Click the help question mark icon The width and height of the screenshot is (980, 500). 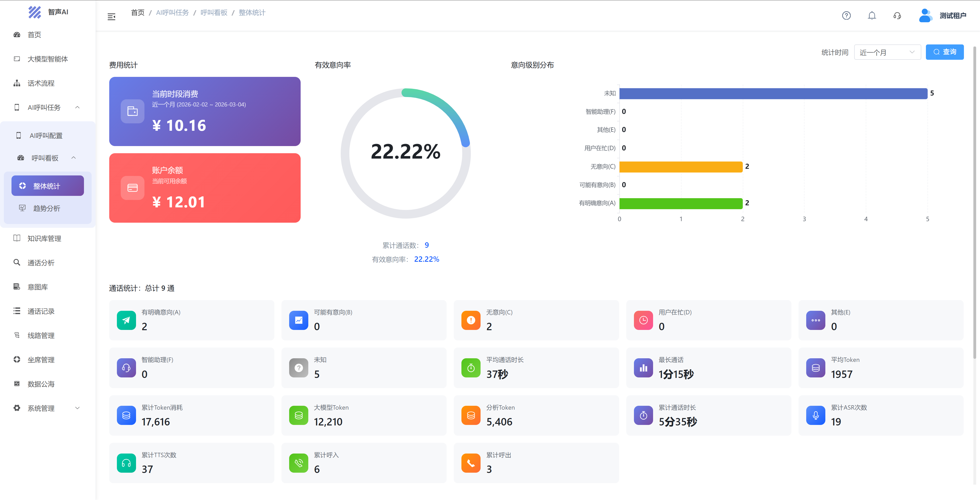(x=846, y=16)
